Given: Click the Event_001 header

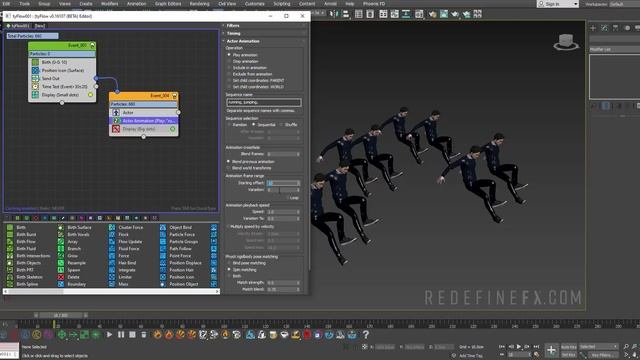Looking at the screenshot, I should pyautogui.click(x=62, y=45).
